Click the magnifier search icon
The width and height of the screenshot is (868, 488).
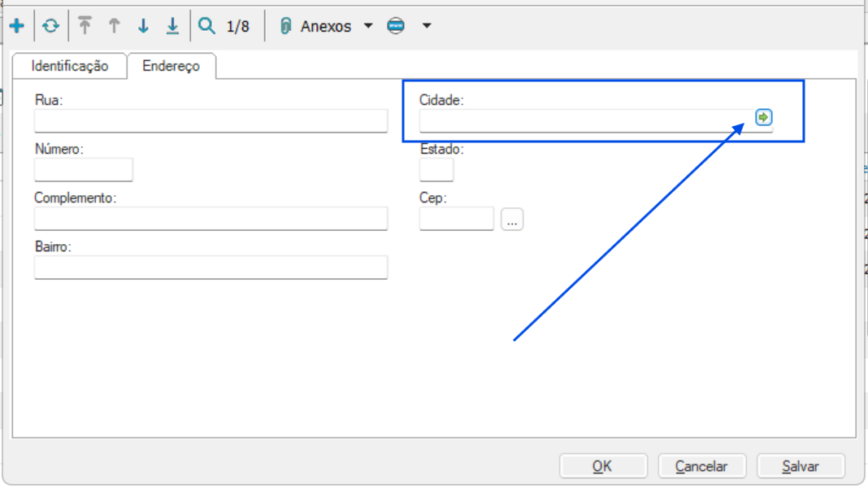(x=207, y=26)
